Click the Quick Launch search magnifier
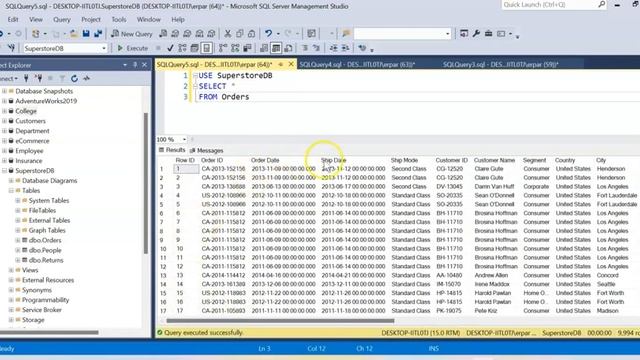 point(602,4)
